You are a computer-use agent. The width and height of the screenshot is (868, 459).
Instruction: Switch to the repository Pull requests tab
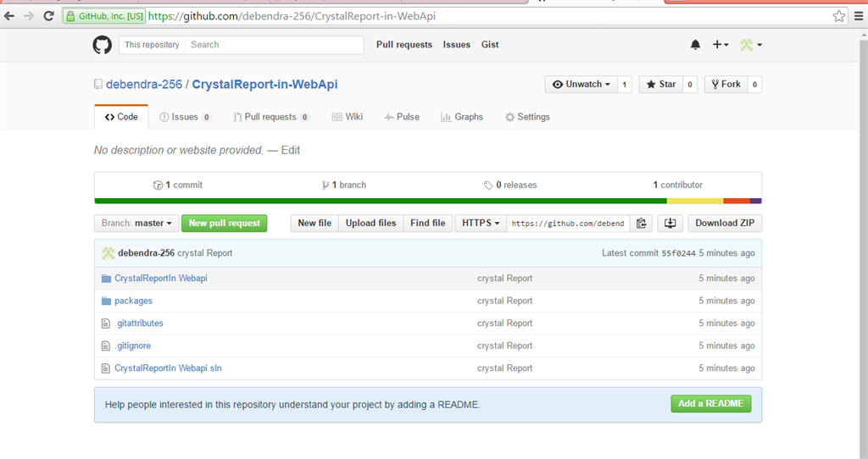(271, 117)
